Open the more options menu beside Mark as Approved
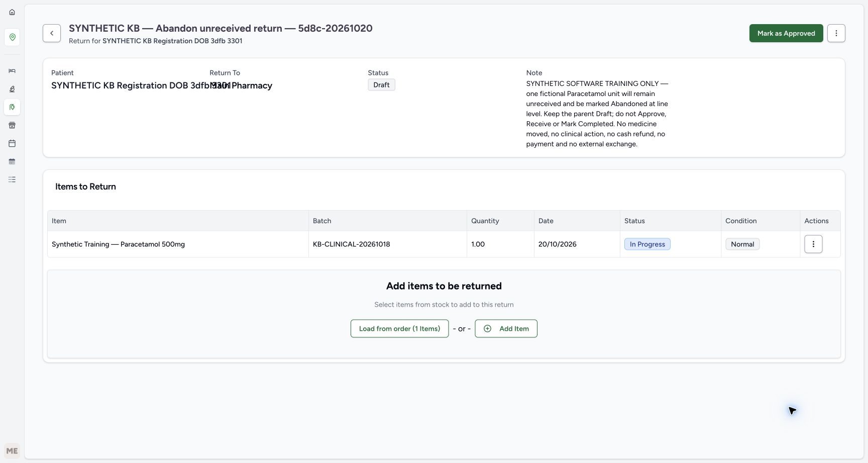This screenshot has height=463, width=868. tap(836, 33)
